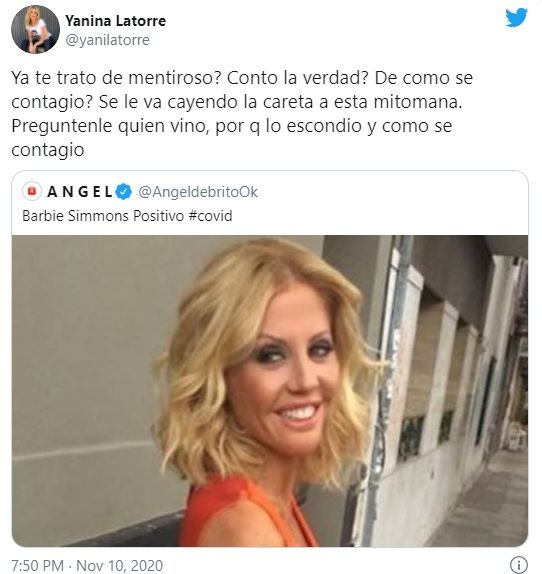Open the Yanina Latorre display name
This screenshot has height=574, width=542.
[116, 20]
